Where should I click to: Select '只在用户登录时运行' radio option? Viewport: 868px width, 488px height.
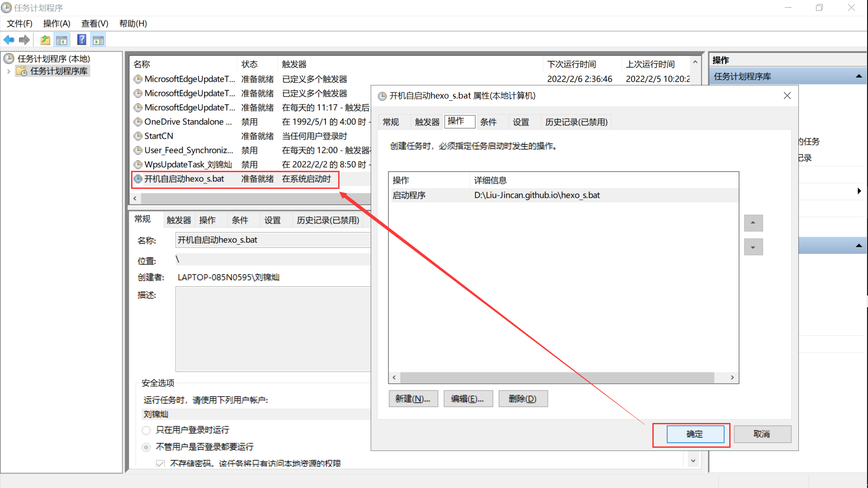click(x=146, y=430)
